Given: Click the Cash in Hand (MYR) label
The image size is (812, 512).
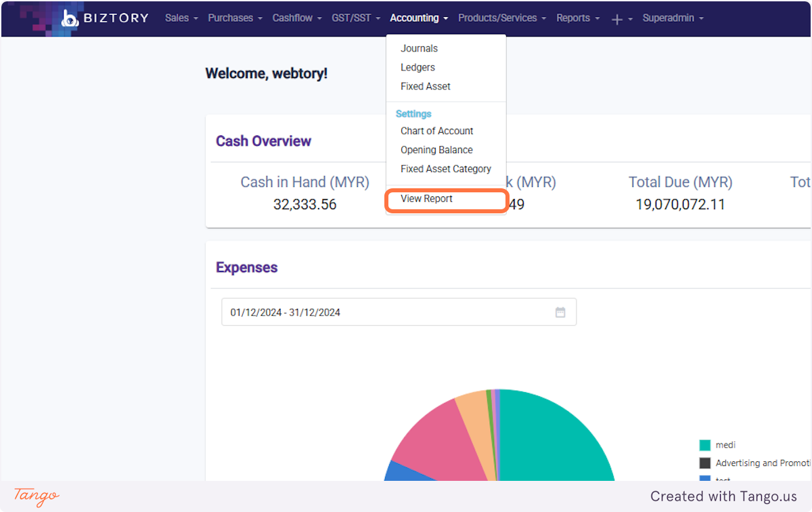Looking at the screenshot, I should coord(305,182).
